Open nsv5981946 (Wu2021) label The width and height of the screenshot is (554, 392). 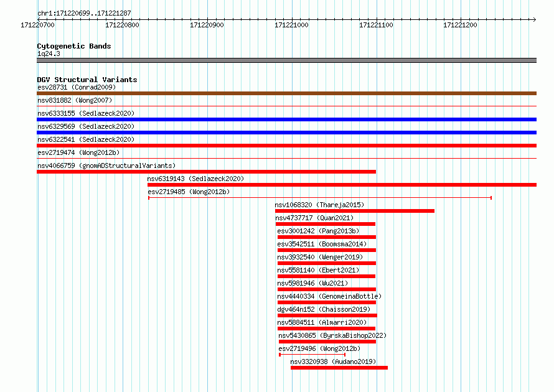tap(312, 283)
